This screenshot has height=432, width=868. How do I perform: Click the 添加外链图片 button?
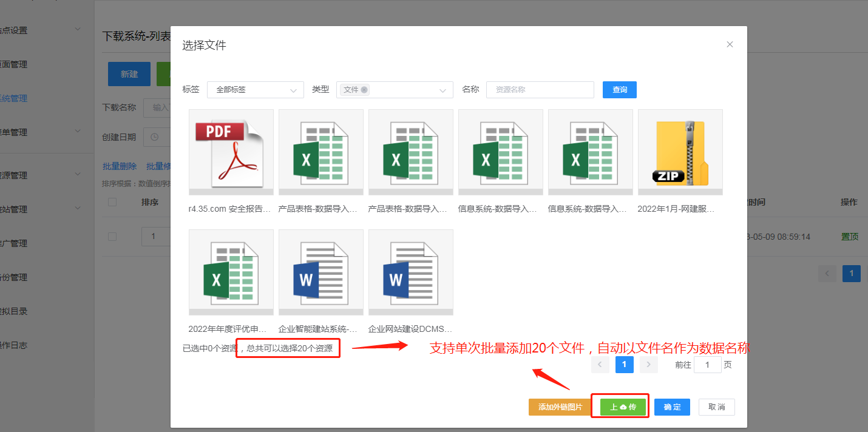pos(560,407)
